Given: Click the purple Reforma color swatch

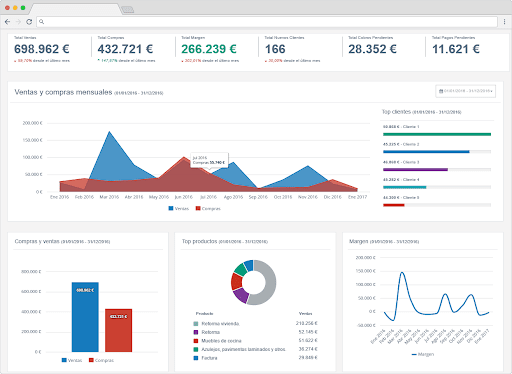Looking at the screenshot, I should pyautogui.click(x=196, y=332).
